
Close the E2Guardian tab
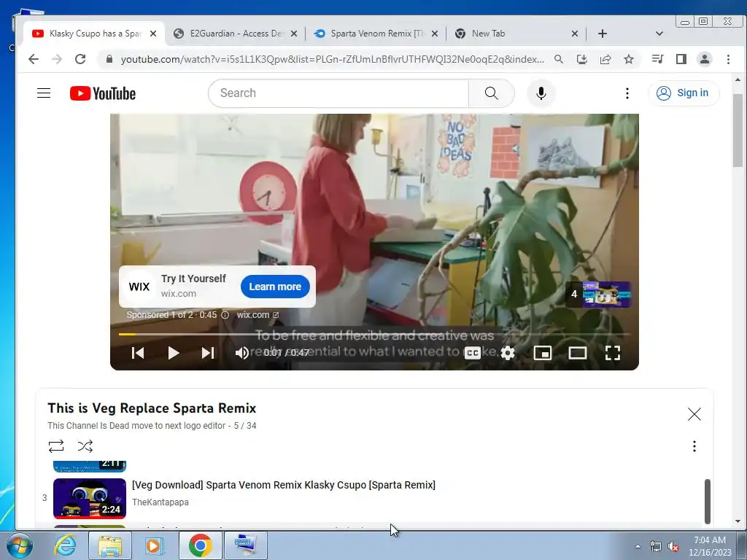294,34
